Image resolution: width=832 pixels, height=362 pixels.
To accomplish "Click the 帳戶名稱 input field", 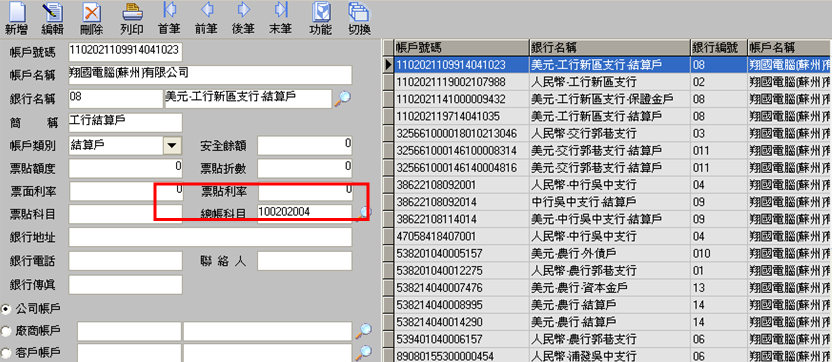I will [x=210, y=75].
